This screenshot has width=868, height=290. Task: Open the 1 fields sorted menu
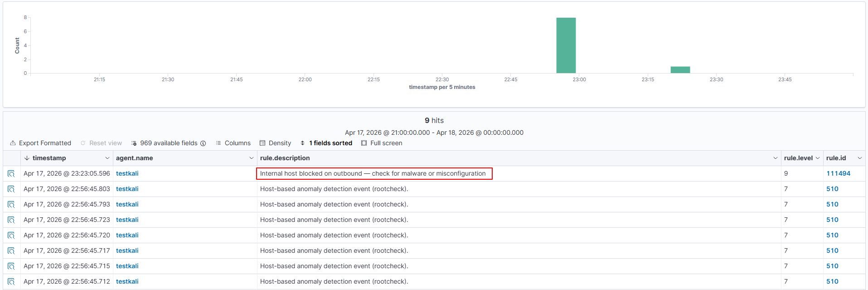point(326,143)
